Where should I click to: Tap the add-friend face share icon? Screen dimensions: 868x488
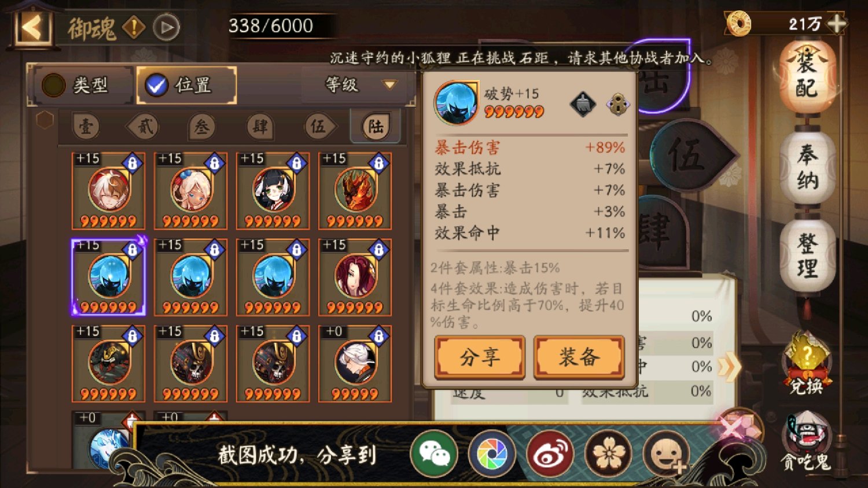coord(666,453)
